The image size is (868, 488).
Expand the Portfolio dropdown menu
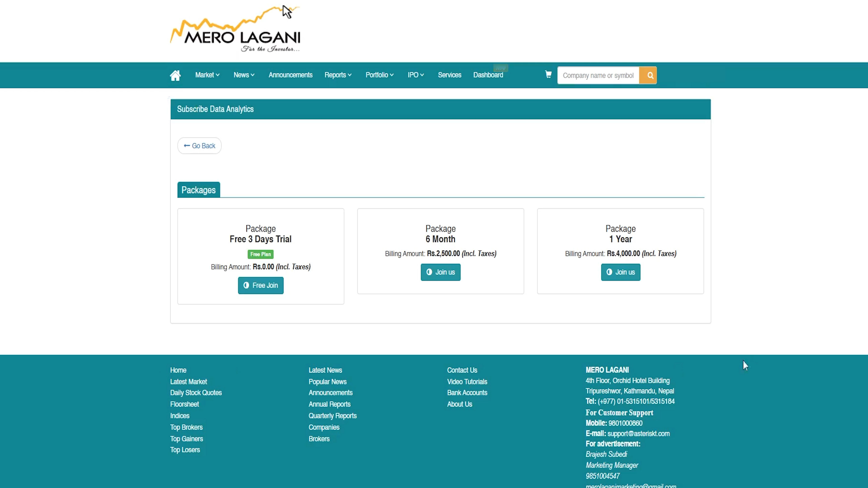click(x=380, y=75)
